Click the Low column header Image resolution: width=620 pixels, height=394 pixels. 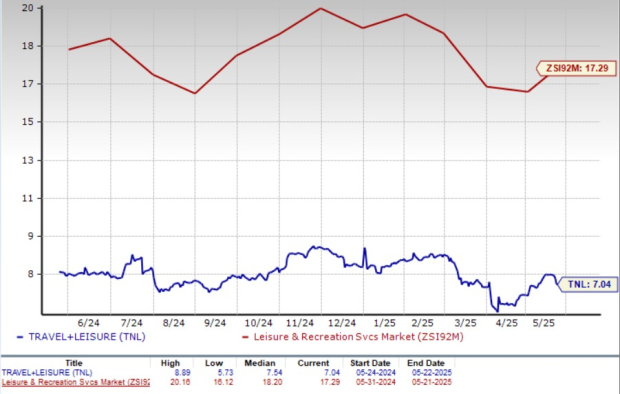214,363
